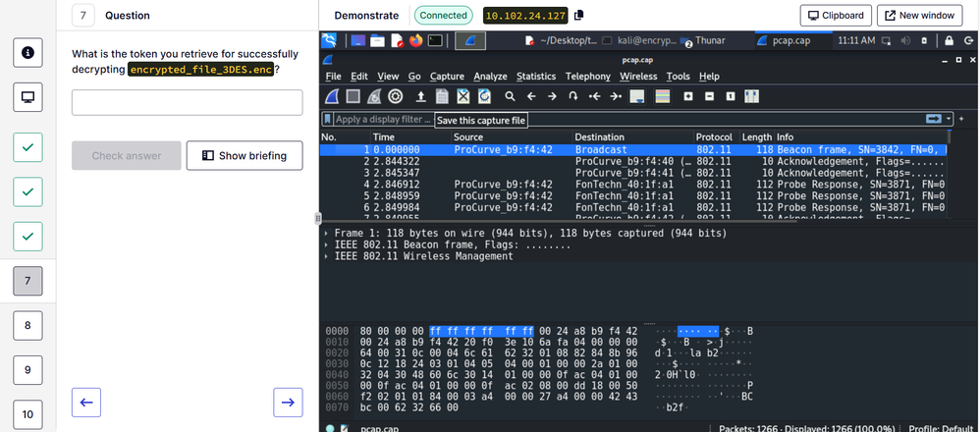Screen dimensions: 980x432
Task: Click the New window button
Action: click(918, 16)
